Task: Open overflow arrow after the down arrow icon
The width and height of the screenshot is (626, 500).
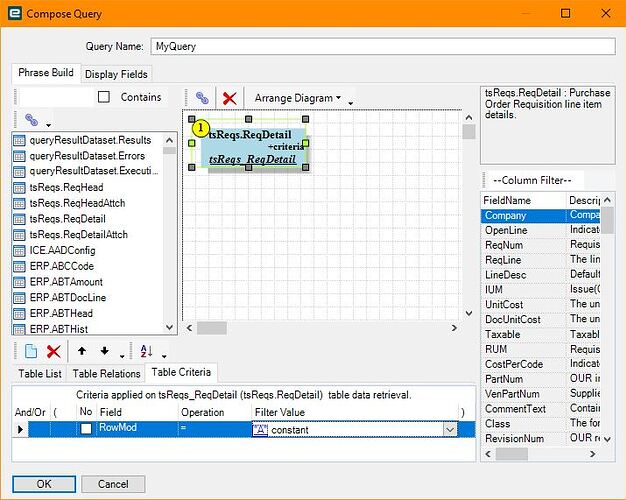Action: tap(122, 356)
